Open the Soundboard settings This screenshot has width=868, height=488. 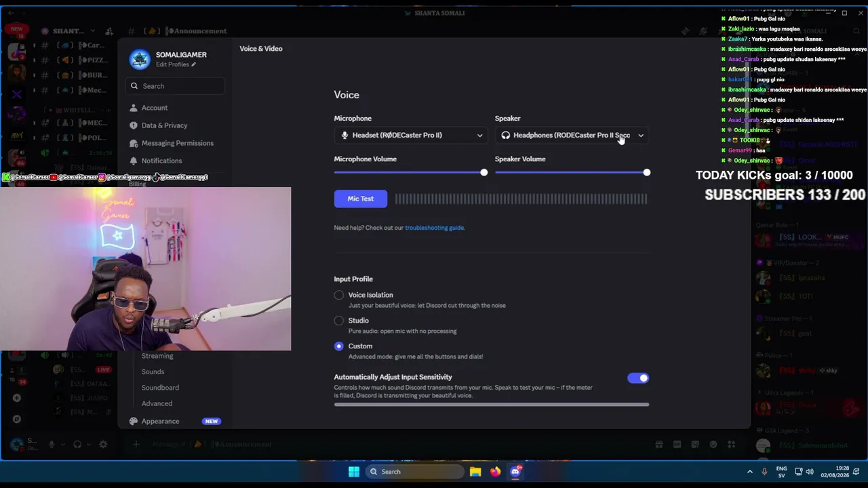[x=160, y=388]
